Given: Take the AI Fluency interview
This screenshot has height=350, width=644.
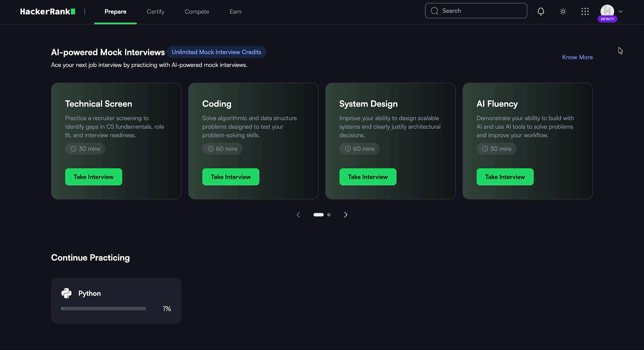Looking at the screenshot, I should [505, 177].
